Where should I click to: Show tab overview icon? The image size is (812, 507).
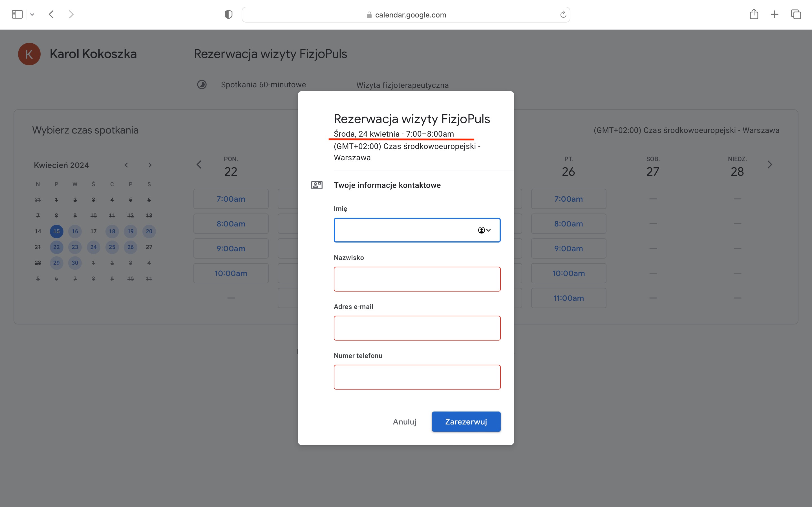(796, 14)
